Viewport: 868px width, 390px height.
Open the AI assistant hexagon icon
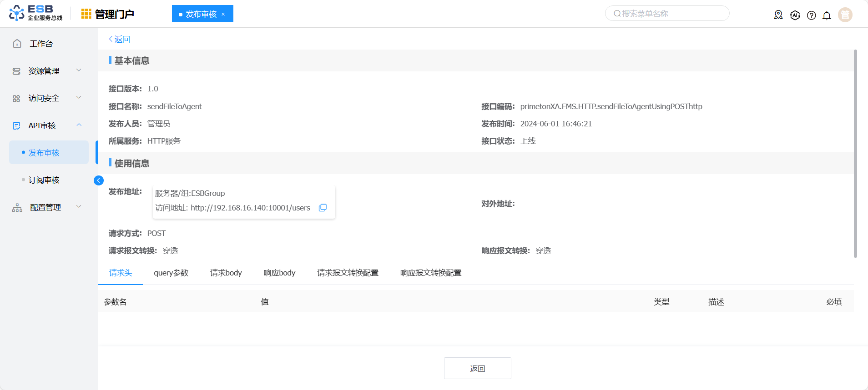click(x=795, y=15)
